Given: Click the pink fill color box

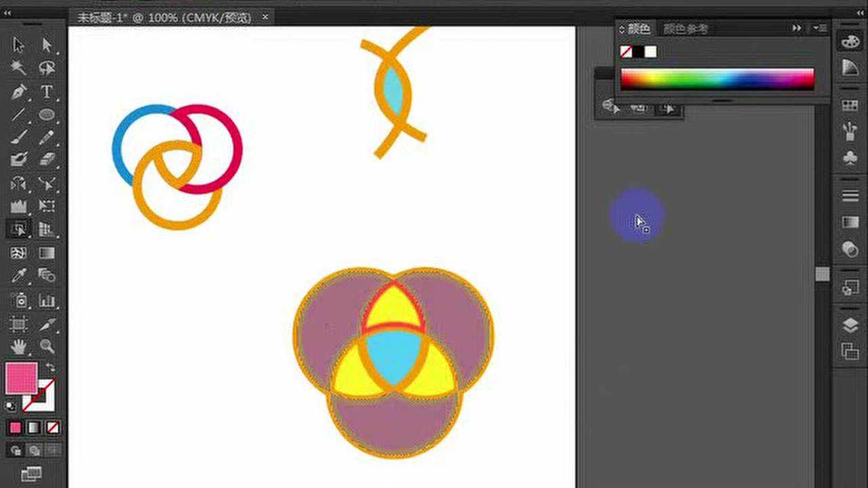Looking at the screenshot, I should point(21,378).
